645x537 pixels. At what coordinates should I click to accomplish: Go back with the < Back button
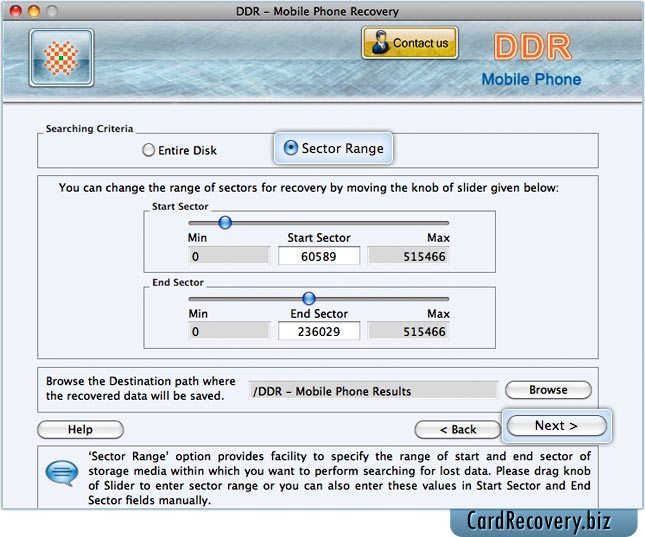(457, 430)
